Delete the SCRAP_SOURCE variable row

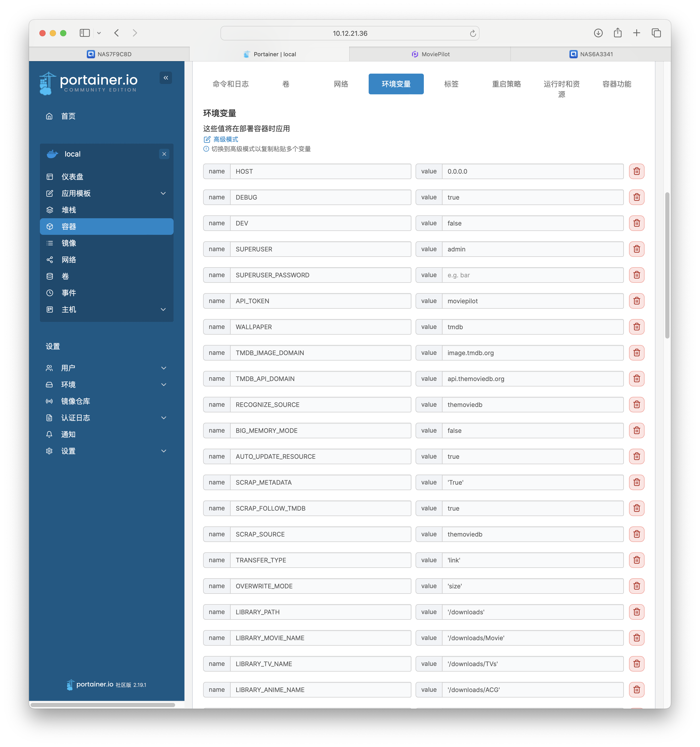tap(636, 534)
